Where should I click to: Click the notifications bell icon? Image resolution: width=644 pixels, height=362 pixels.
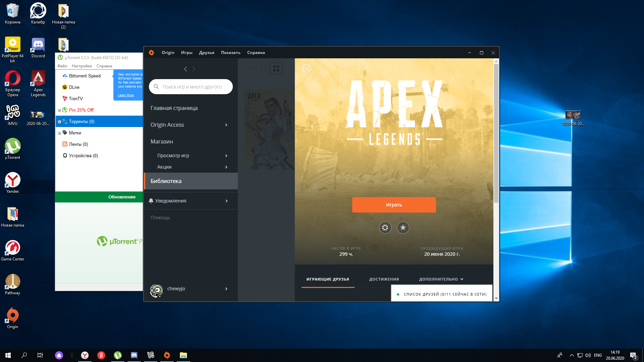[x=151, y=201]
